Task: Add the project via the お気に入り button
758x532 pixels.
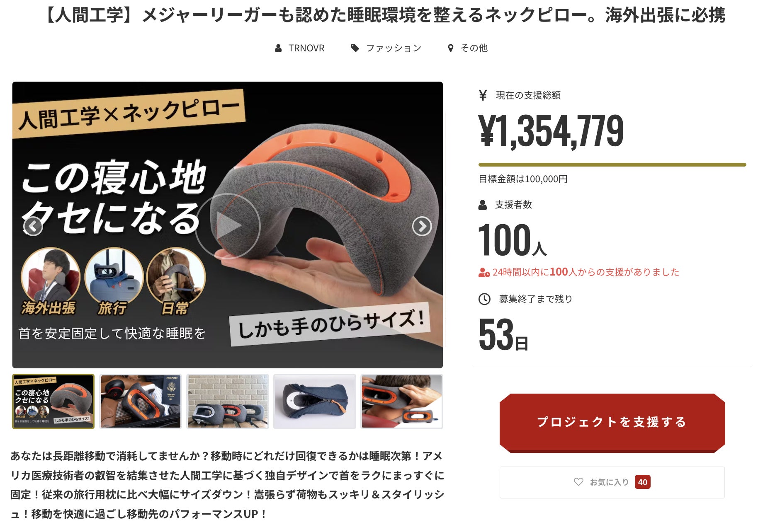Action: tap(612, 482)
